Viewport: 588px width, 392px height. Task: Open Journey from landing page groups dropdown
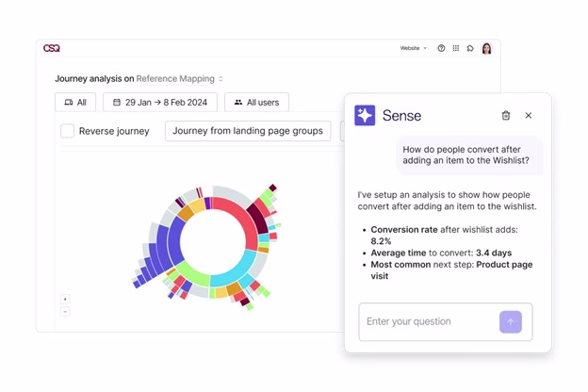pos(248,131)
